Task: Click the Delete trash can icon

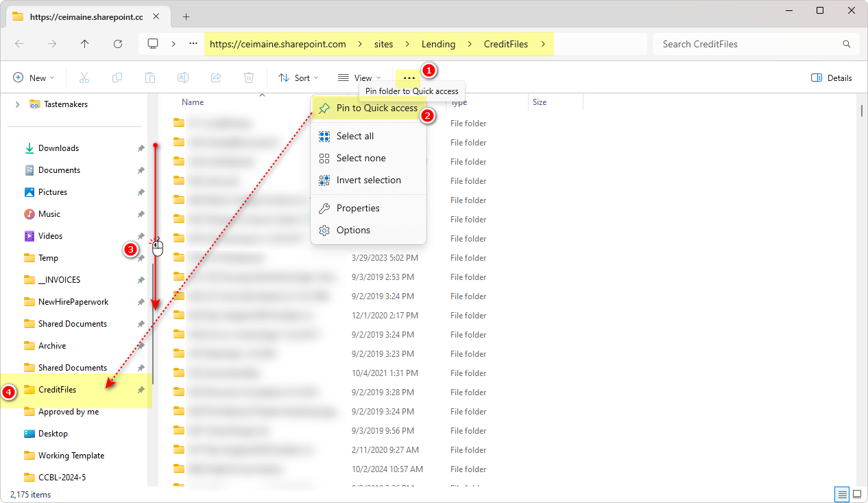Action: tap(249, 78)
